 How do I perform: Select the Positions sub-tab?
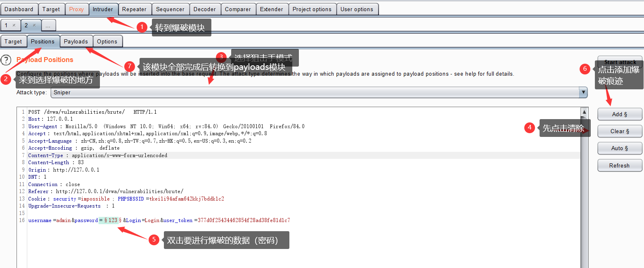pos(43,41)
